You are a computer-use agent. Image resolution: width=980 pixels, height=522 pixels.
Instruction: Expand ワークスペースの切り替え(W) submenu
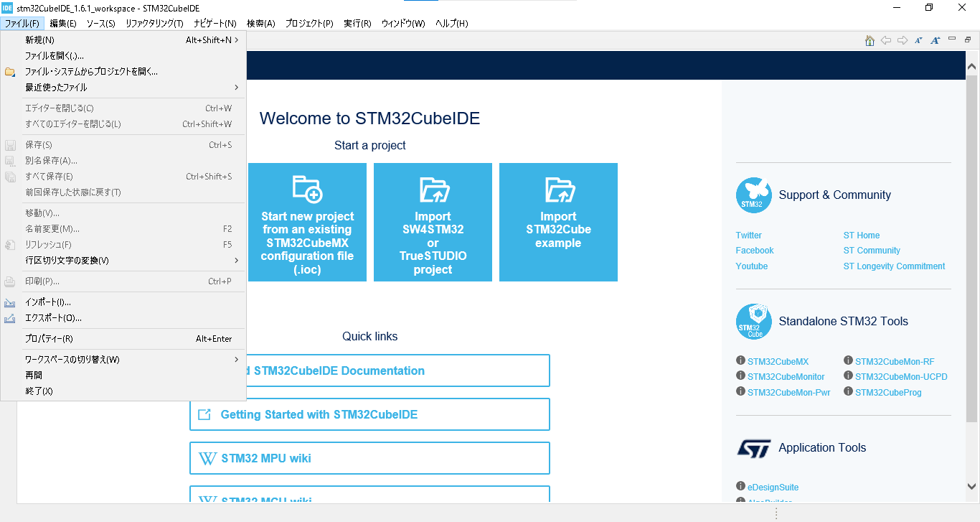click(x=123, y=360)
